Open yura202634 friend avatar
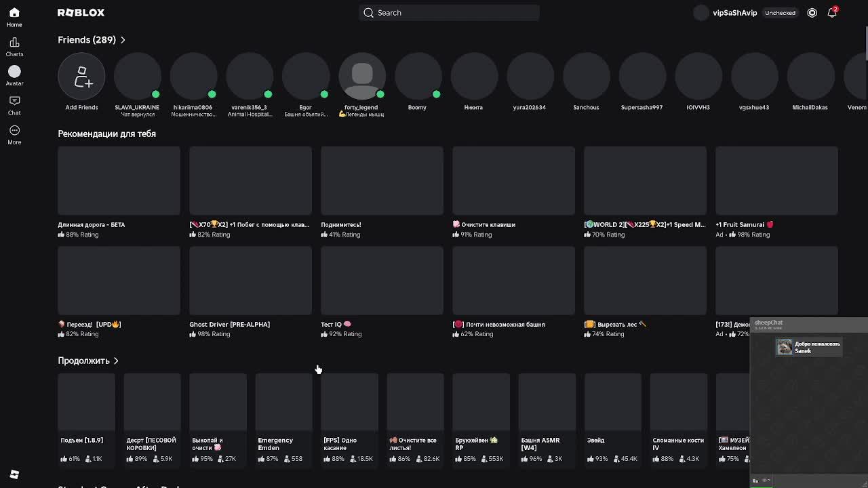The image size is (868, 488). (x=530, y=77)
